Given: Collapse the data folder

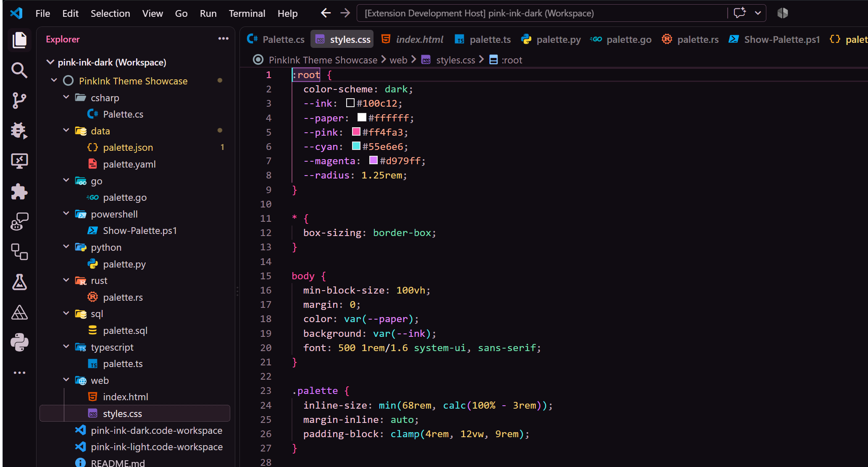Looking at the screenshot, I should click(x=66, y=130).
